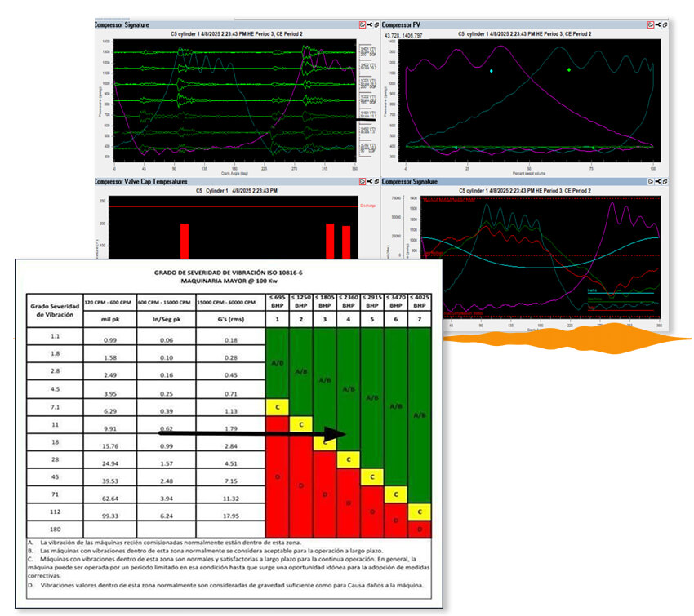This screenshot has width=694, height=616.
Task: Click red-boxed icon in Compressor PV header
Action: [x=651, y=25]
